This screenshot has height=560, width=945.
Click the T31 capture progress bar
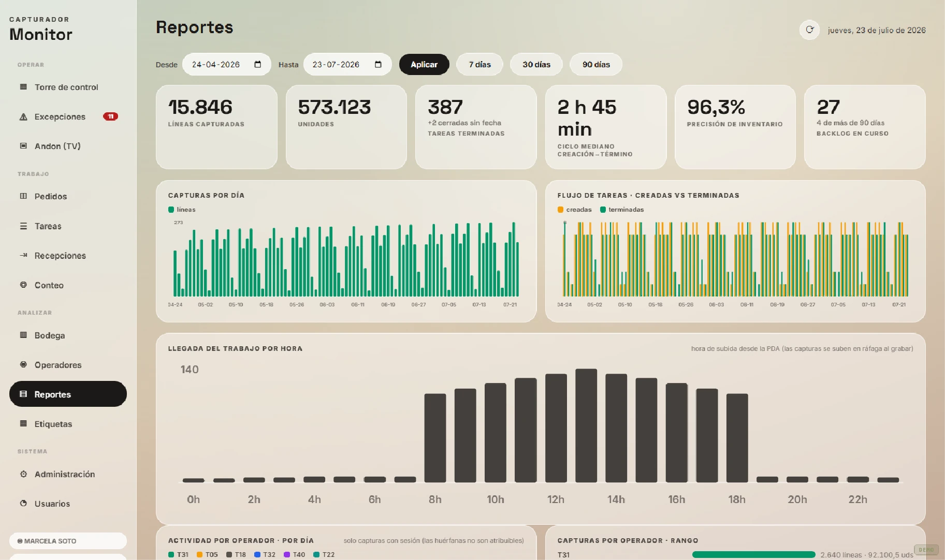coord(753,555)
